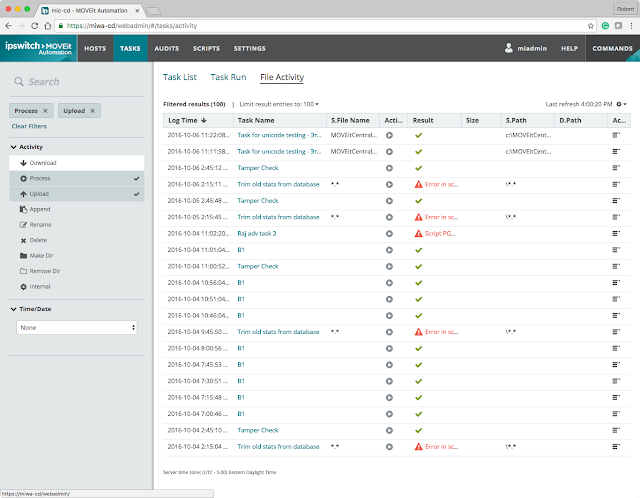Open task link Raj adv task 2
Screen dimensions: 640x498
257,233
